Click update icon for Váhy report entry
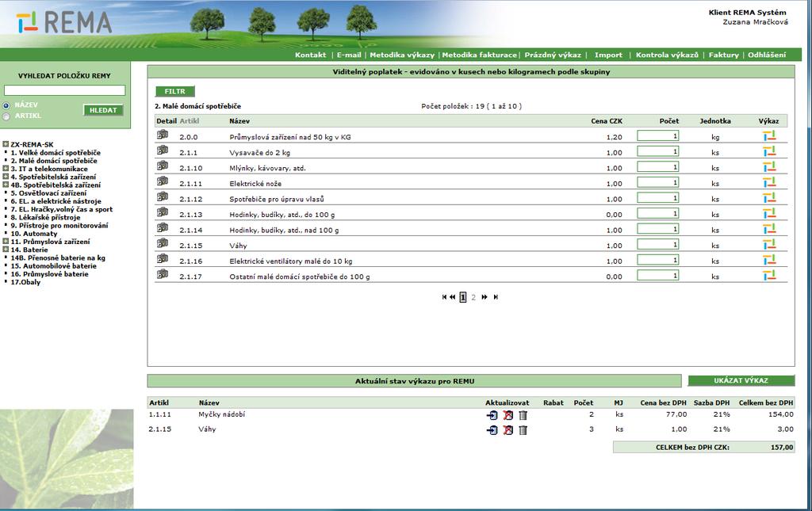This screenshot has width=812, height=511. 492,430
